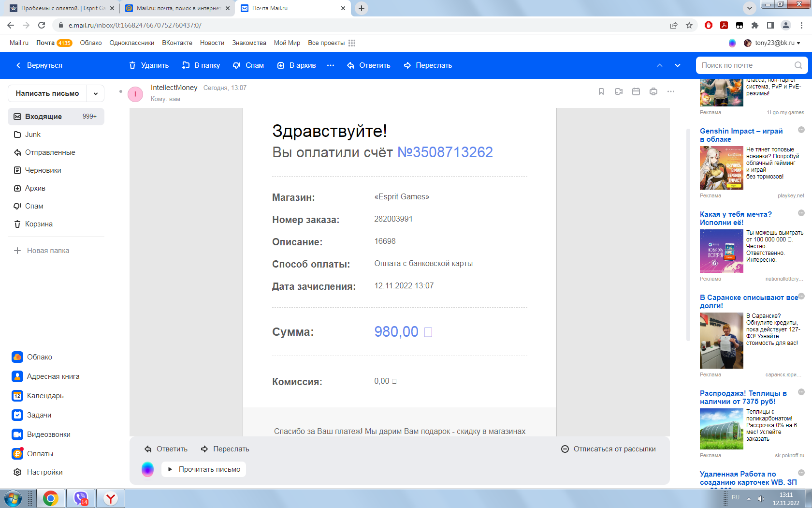Screen dimensions: 812x508
Task: Open the all projects grid icon
Action: point(352,43)
